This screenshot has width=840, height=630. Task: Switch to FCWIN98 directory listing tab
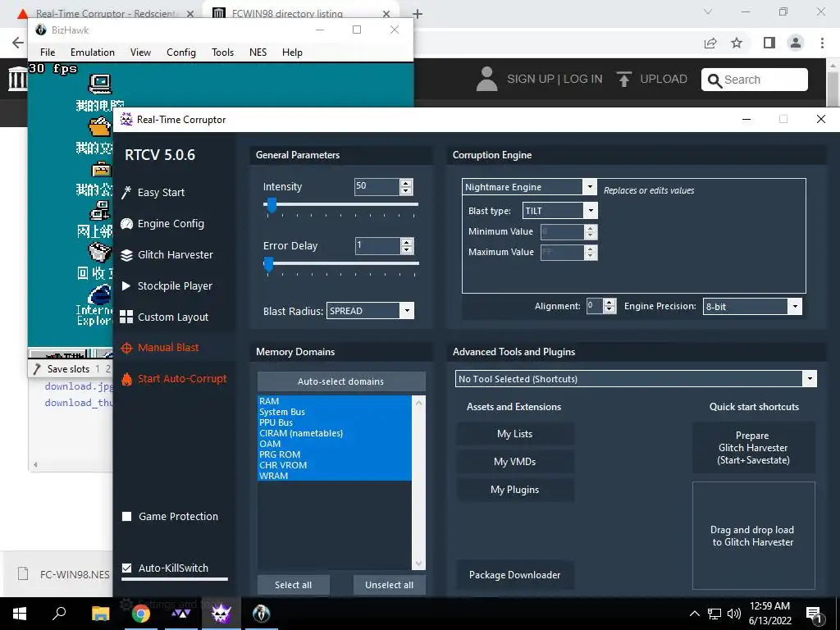(301, 13)
